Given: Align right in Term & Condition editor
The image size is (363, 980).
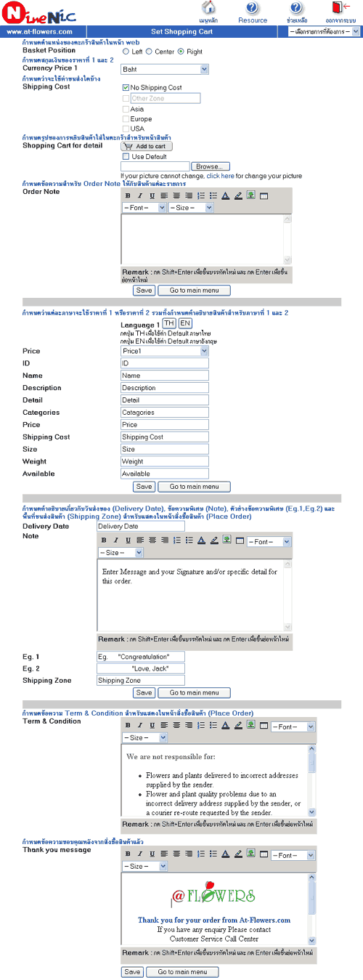Looking at the screenshot, I should pyautogui.click(x=189, y=724).
